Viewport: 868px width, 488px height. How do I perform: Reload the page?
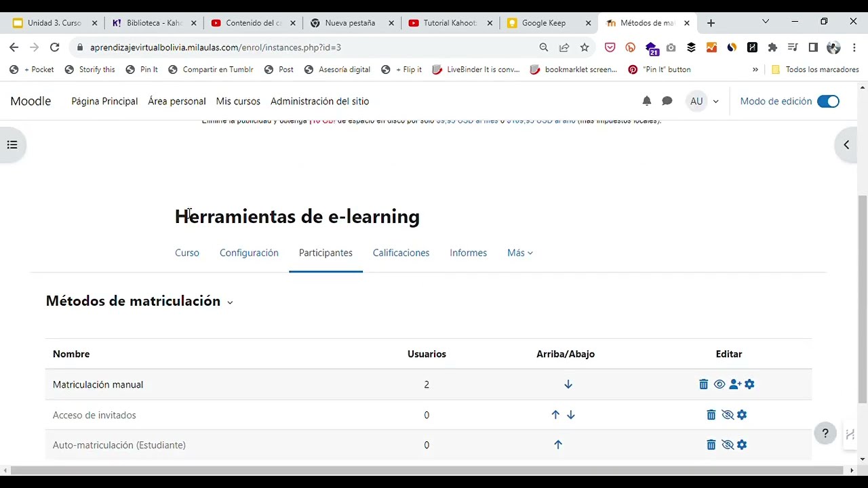point(54,47)
